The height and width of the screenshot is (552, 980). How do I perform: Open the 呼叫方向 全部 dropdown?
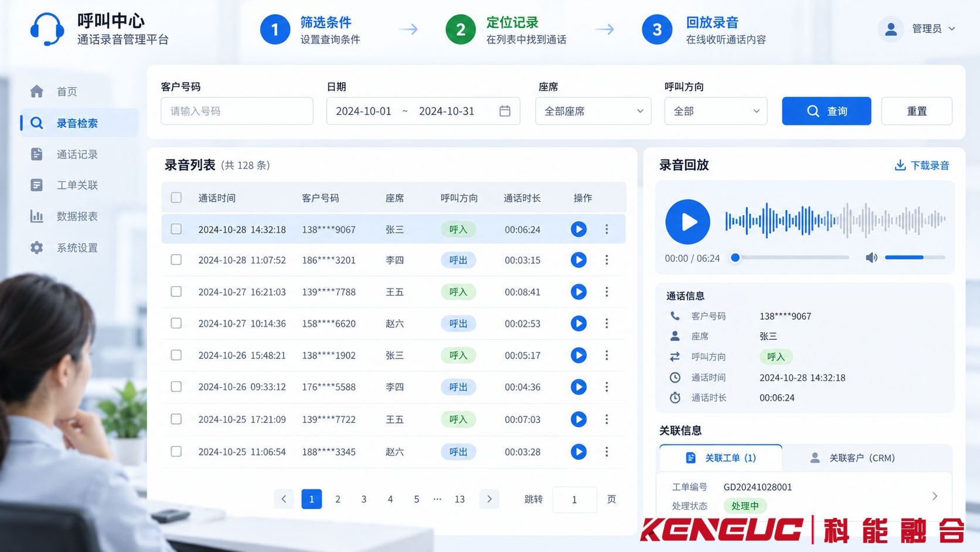(x=716, y=111)
